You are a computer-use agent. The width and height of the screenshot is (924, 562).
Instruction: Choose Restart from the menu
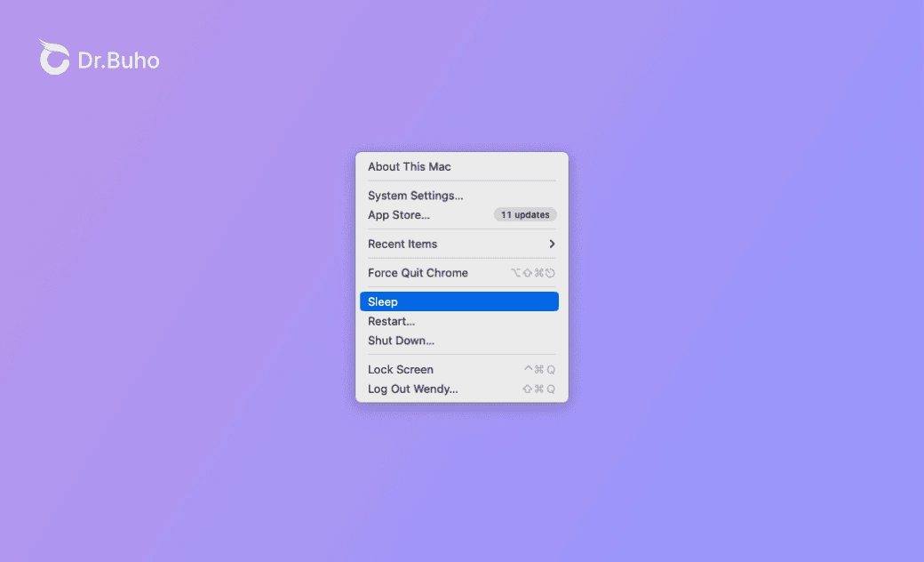pos(391,321)
